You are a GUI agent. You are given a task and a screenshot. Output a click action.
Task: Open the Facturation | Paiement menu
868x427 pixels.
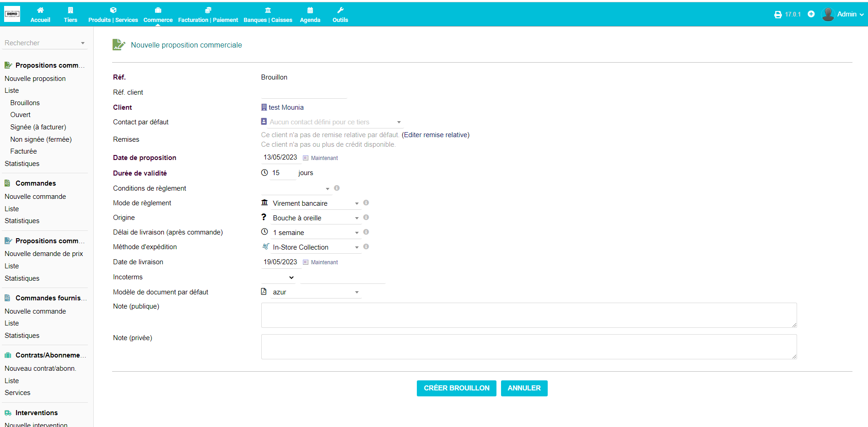(x=208, y=15)
